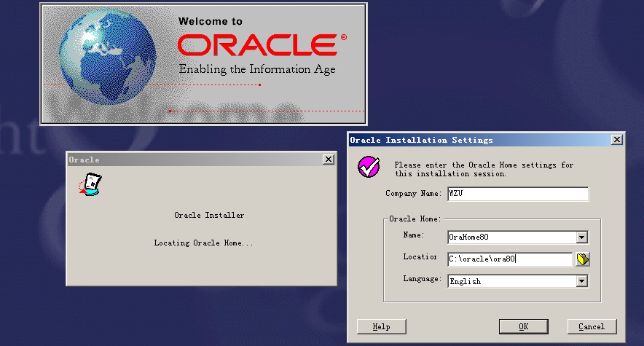Click the 'Location' label
The image size is (644, 346).
(x=420, y=257)
